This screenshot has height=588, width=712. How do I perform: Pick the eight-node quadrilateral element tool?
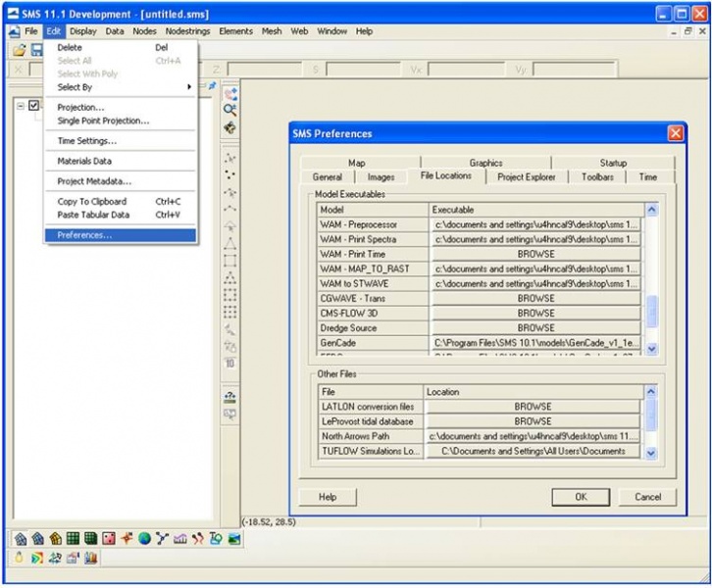point(230,295)
